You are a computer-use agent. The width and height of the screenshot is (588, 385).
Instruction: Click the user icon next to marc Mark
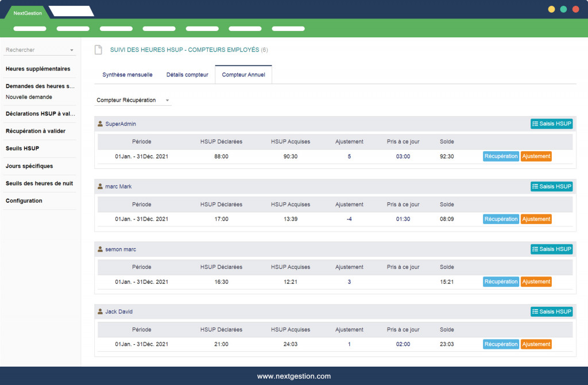point(100,186)
